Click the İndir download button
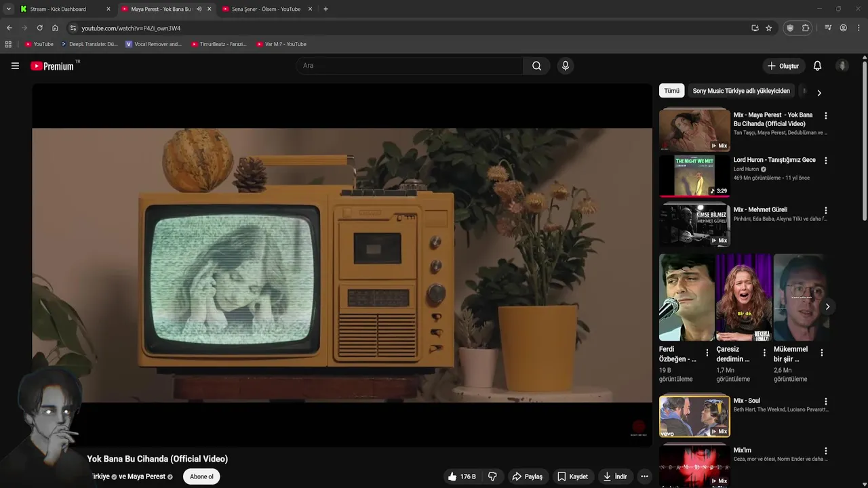The image size is (868, 488). point(614,476)
